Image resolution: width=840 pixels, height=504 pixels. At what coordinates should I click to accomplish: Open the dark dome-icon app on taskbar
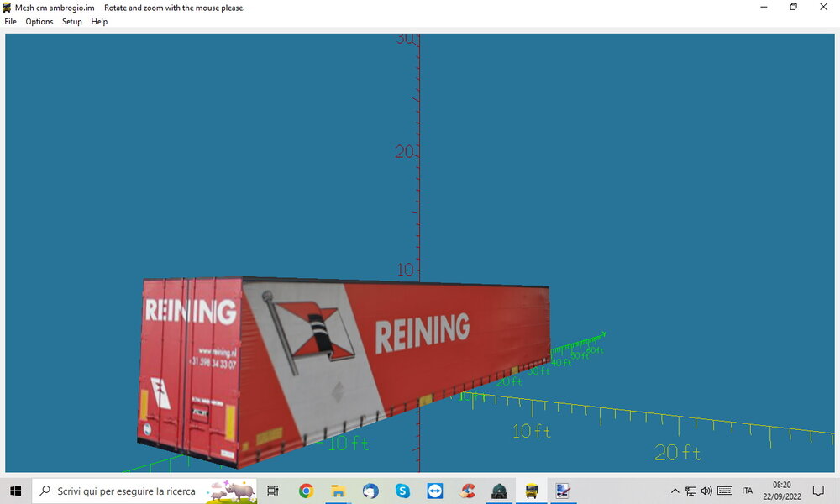tap(499, 491)
